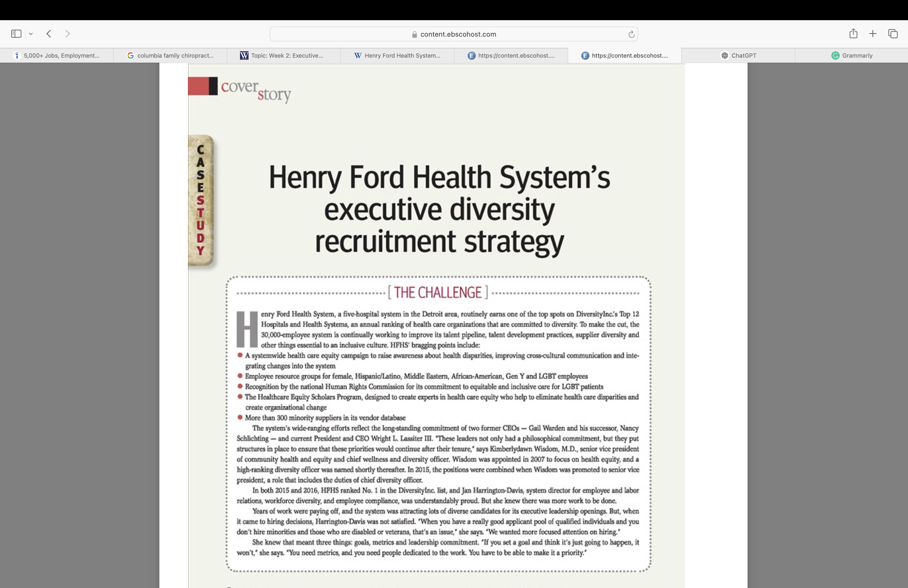Select the Henry Ford Health System Wikipedia tab

point(397,55)
